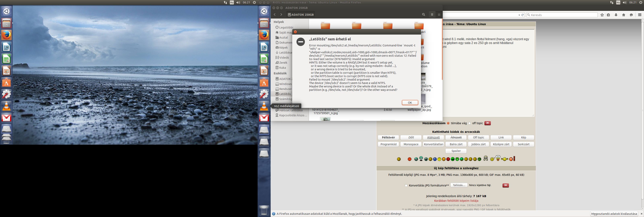Open 'Asztal' in the Files sidebar
Image resolution: width=644 pixels, height=217 pixels.
click(282, 37)
